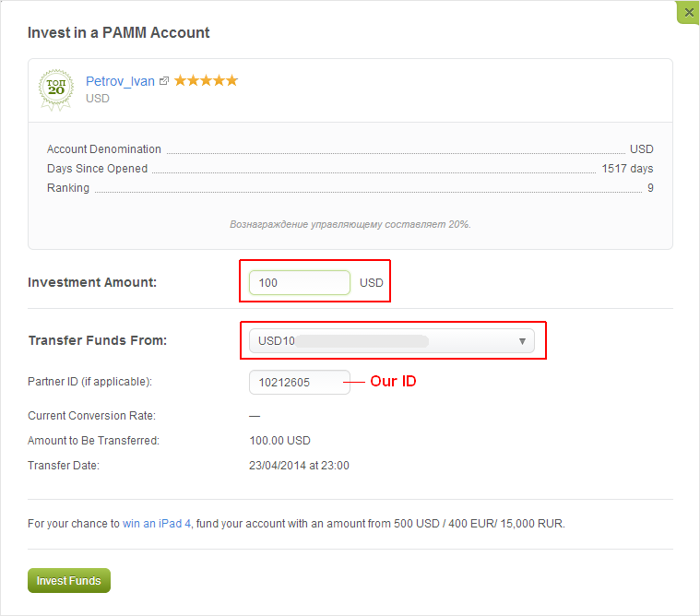Click the 'Our ID' red annotation label

click(x=393, y=381)
